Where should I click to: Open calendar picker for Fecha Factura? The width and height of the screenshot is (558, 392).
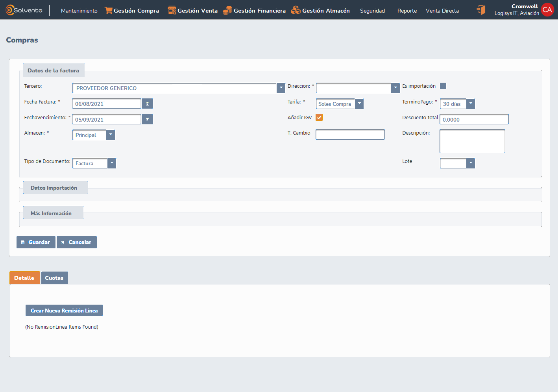coord(148,104)
